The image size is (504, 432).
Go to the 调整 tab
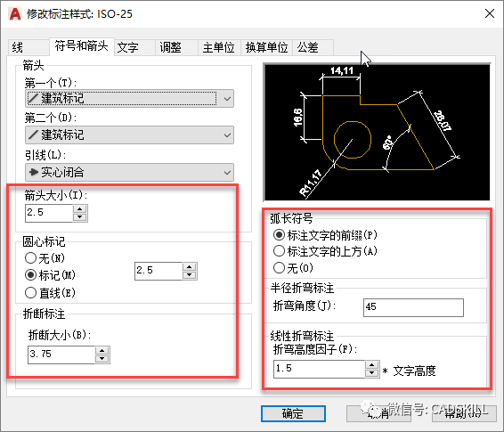click(x=176, y=47)
